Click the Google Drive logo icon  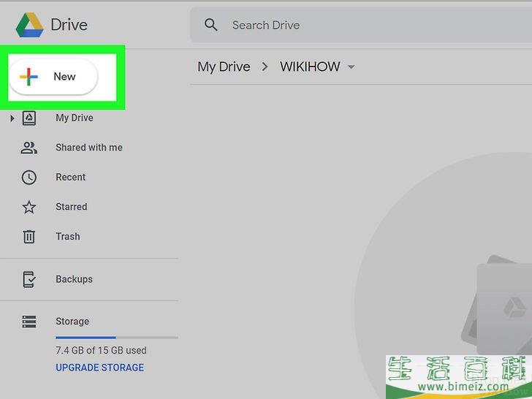coord(29,25)
